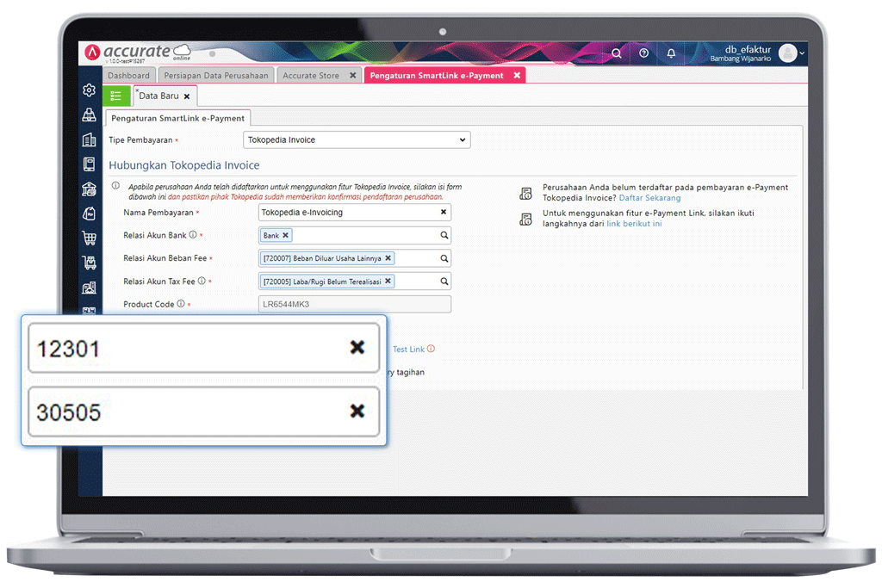Show info next to Test Link
This screenshot has width=882, height=588.
(x=431, y=349)
